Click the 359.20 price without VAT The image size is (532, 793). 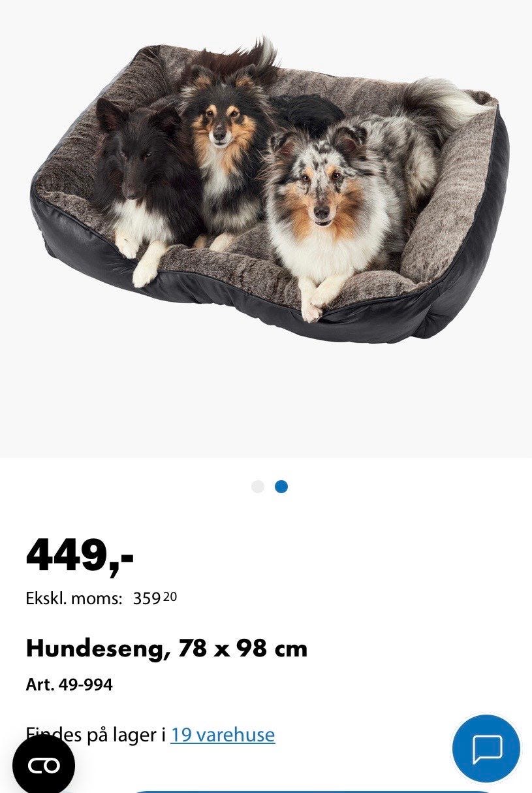(x=155, y=598)
